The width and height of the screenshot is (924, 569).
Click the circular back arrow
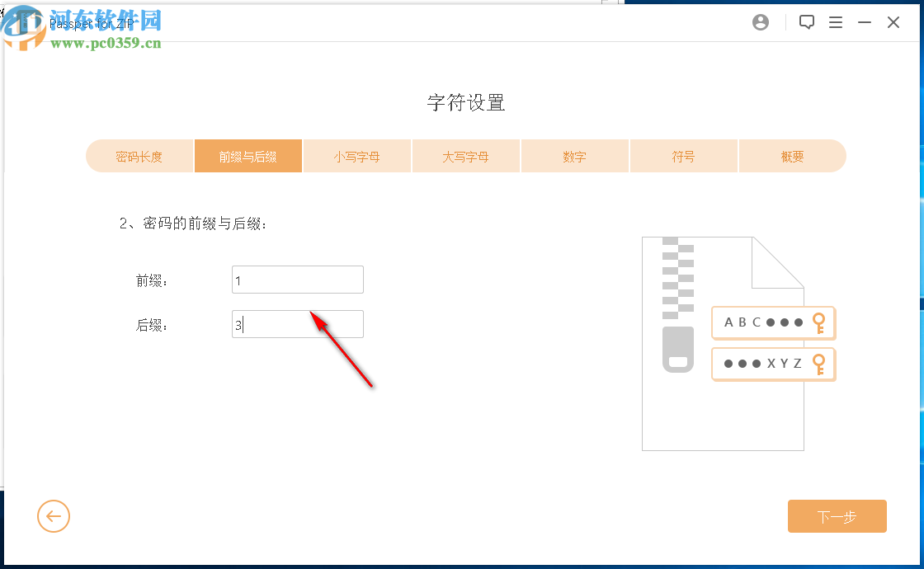pos(54,516)
